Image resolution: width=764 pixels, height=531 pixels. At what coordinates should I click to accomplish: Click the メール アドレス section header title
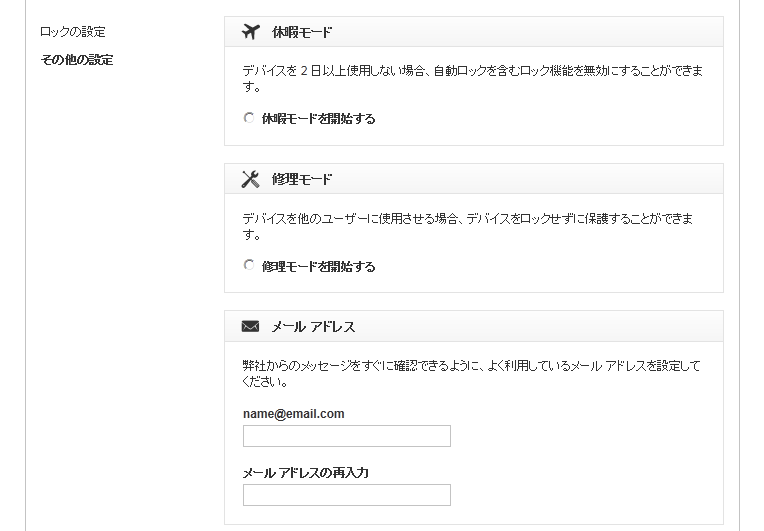tap(313, 326)
